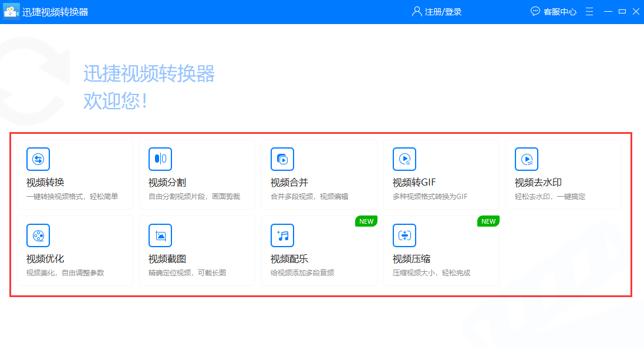Click the 客服中心 chat bubble icon

click(535, 12)
